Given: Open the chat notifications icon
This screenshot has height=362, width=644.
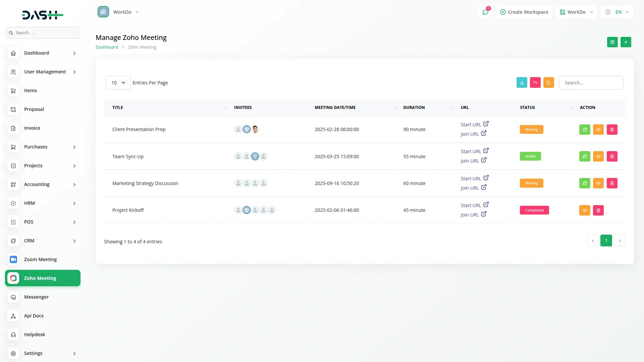Looking at the screenshot, I should [485, 12].
